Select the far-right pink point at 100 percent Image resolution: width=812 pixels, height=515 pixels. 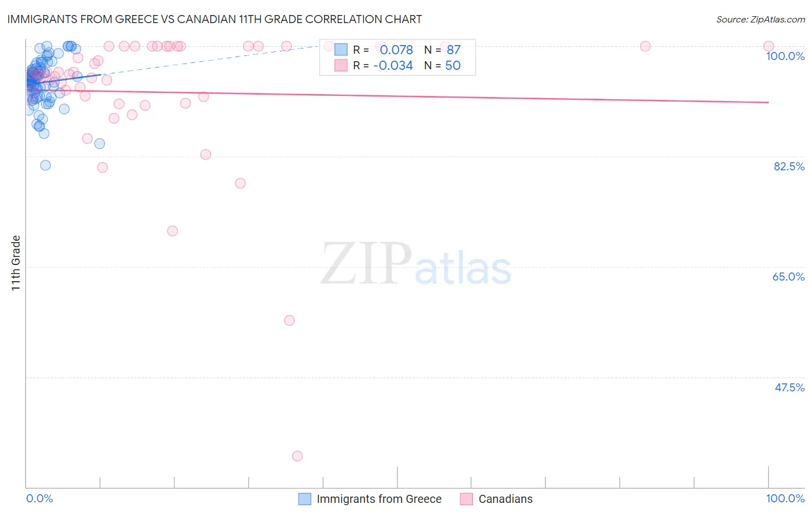coord(769,46)
